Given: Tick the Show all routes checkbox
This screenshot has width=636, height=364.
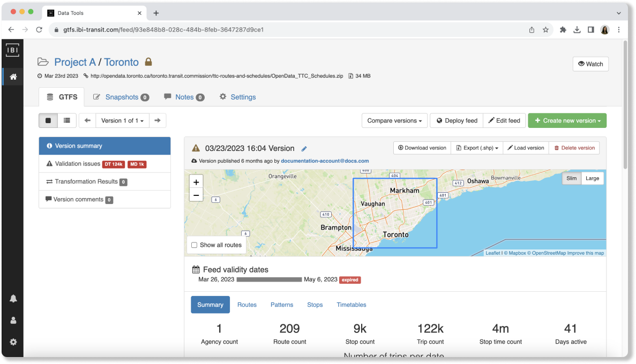Looking at the screenshot, I should tap(194, 245).
